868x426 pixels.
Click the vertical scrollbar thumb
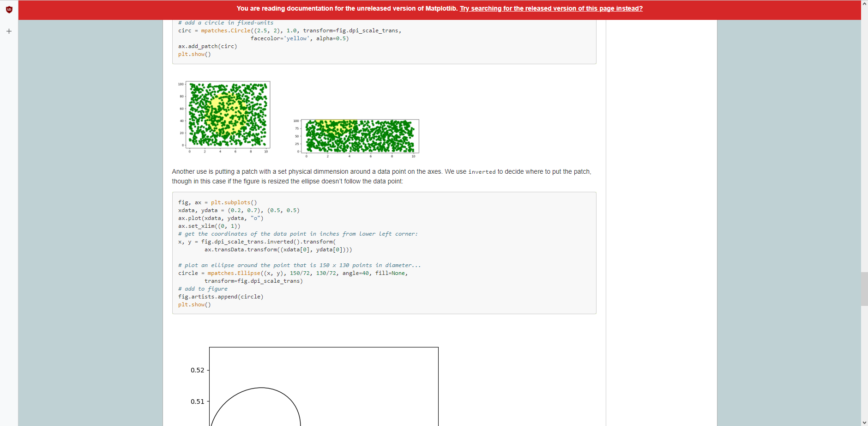click(864, 289)
